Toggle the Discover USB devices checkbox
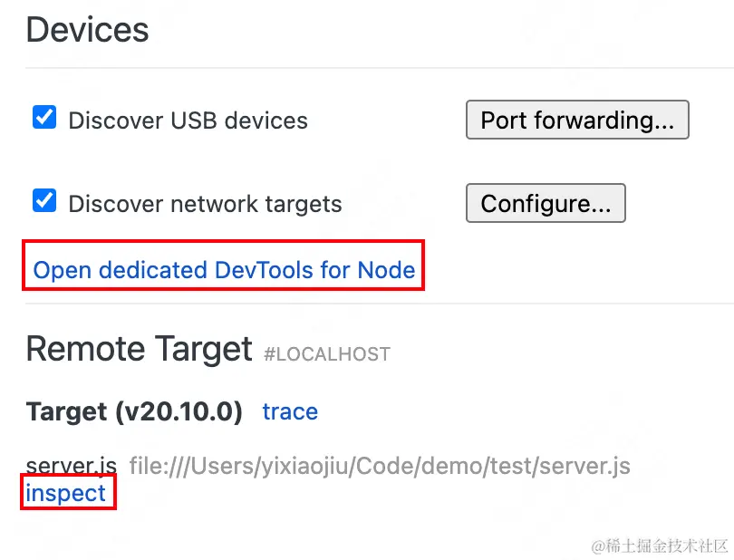 click(44, 118)
